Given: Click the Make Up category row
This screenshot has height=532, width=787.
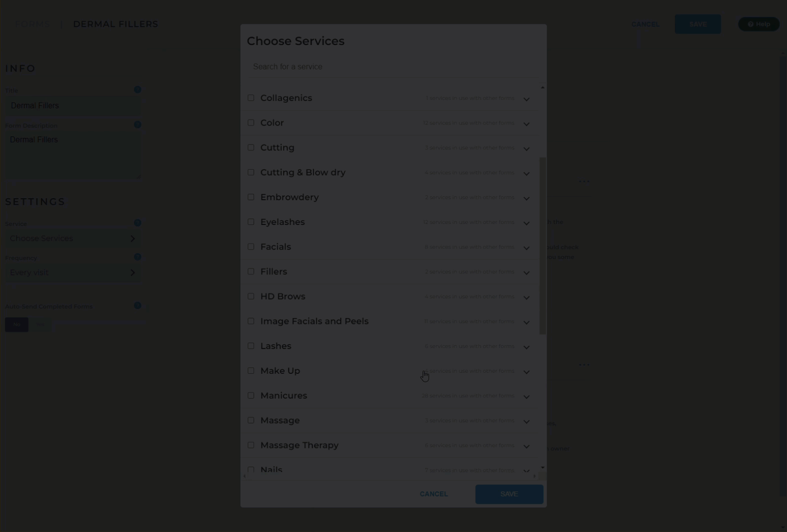Looking at the screenshot, I should tap(390, 371).
